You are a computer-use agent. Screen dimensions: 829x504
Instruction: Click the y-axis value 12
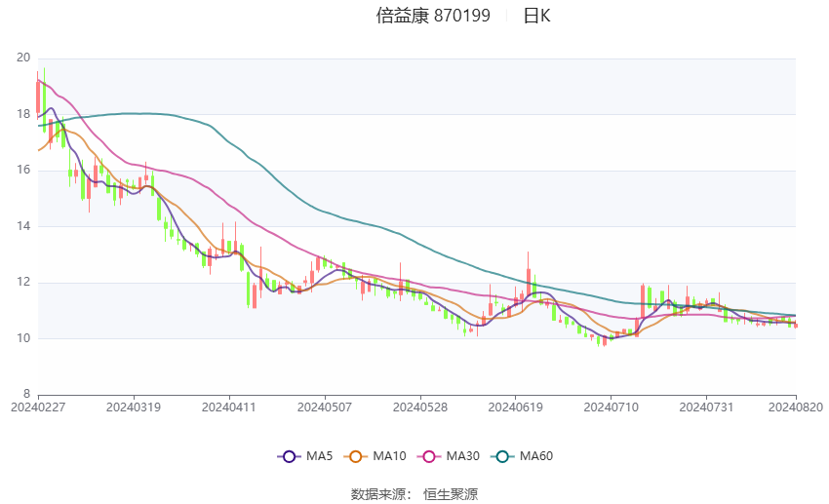coord(23,282)
